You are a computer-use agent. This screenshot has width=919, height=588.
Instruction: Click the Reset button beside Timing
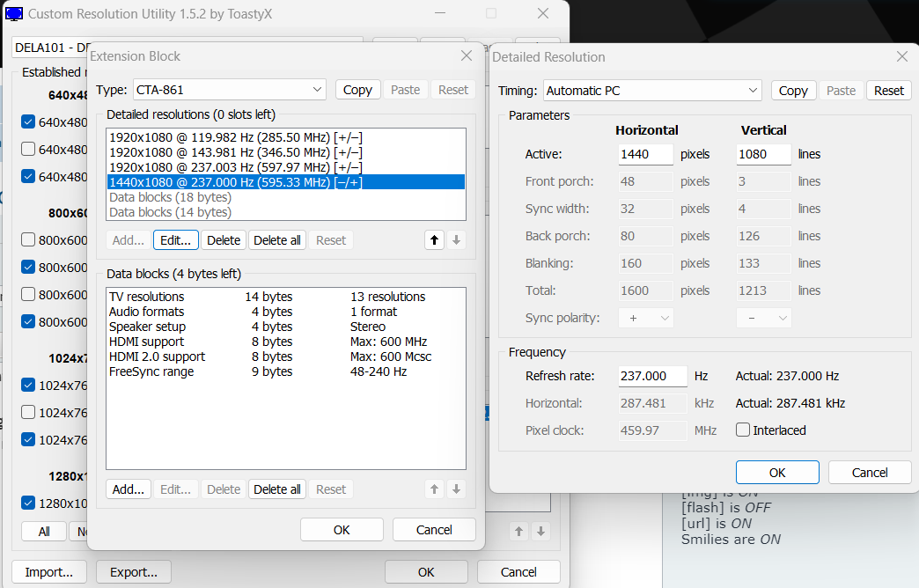(888, 91)
